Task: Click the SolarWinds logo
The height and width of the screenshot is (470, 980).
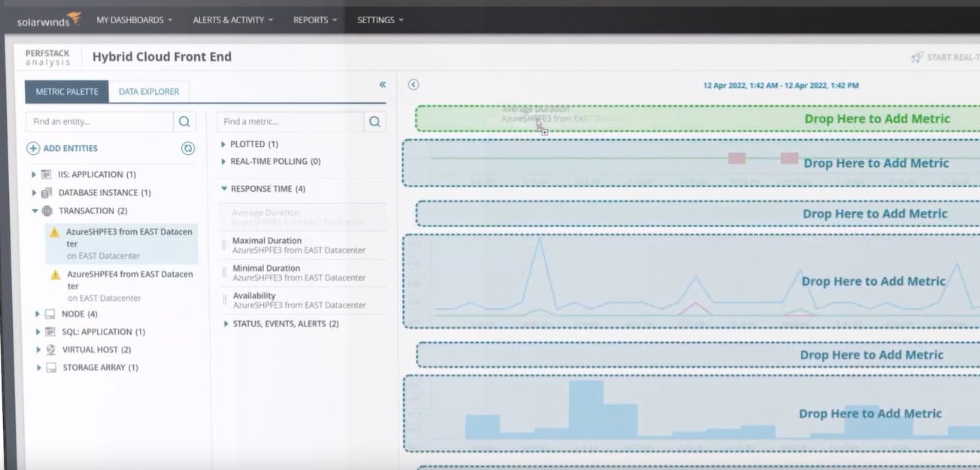Action: pyautogui.click(x=49, y=20)
